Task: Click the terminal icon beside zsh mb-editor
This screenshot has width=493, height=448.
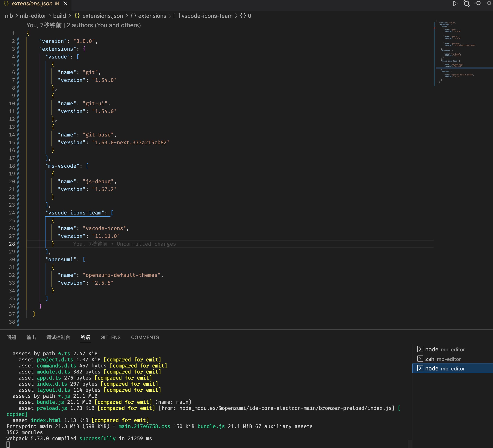Action: coord(420,359)
